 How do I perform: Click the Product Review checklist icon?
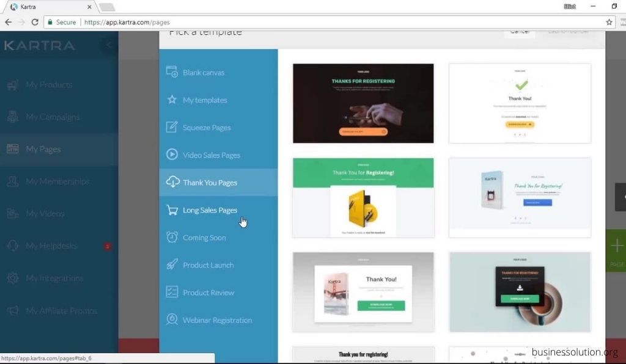(x=172, y=292)
